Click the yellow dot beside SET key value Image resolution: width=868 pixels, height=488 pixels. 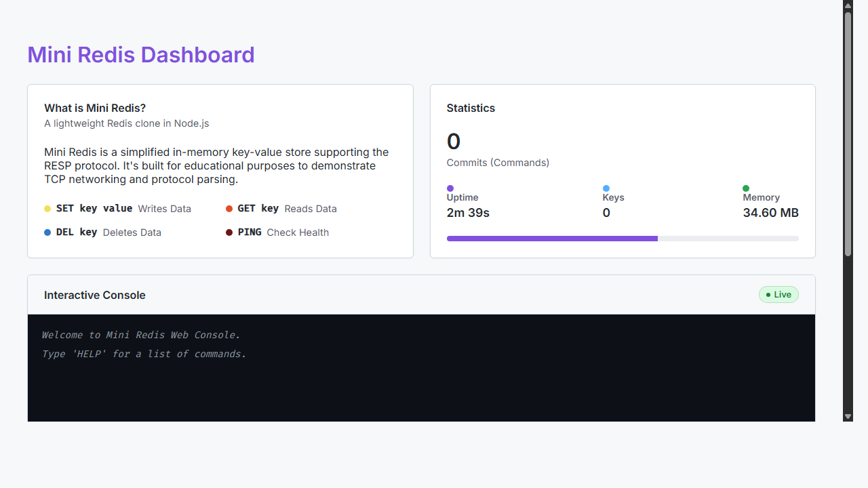(47, 209)
